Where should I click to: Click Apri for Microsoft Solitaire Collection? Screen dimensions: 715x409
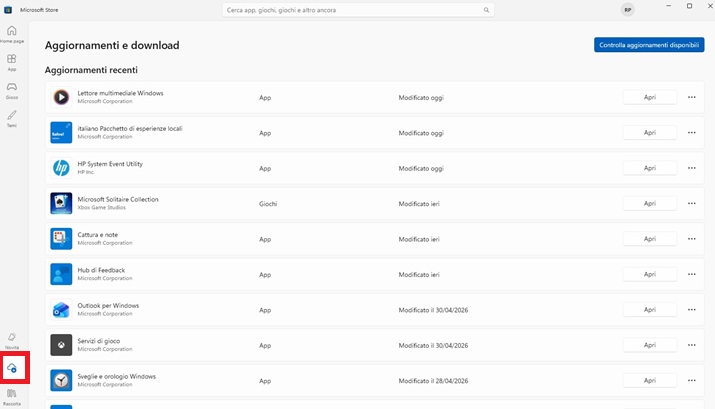[x=650, y=203]
